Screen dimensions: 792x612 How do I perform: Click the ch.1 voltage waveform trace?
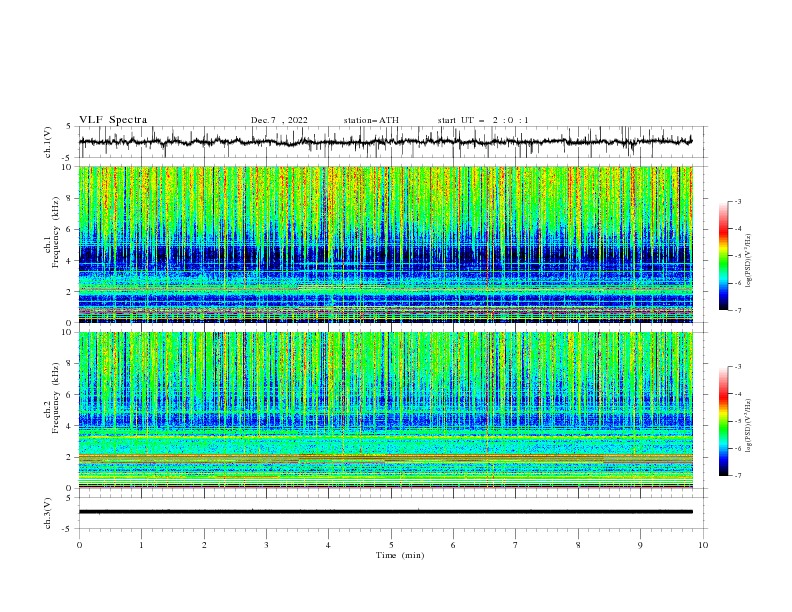pyautogui.click(x=385, y=142)
